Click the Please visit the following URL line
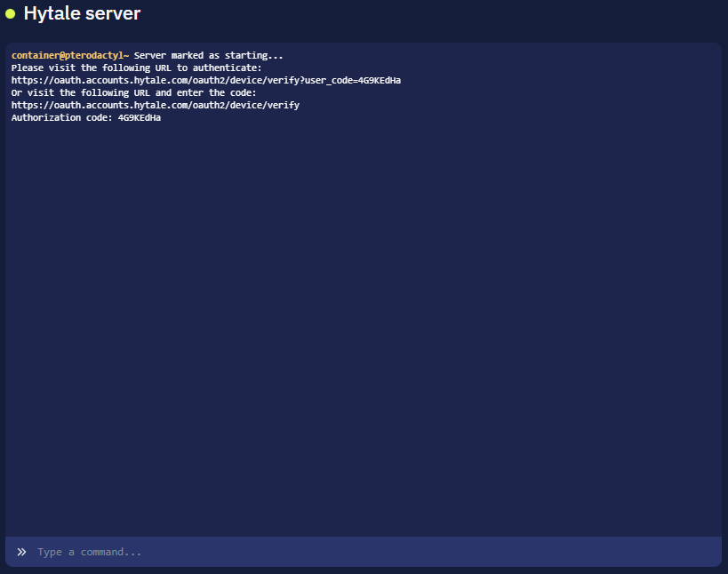This screenshot has height=574, width=728. point(136,68)
